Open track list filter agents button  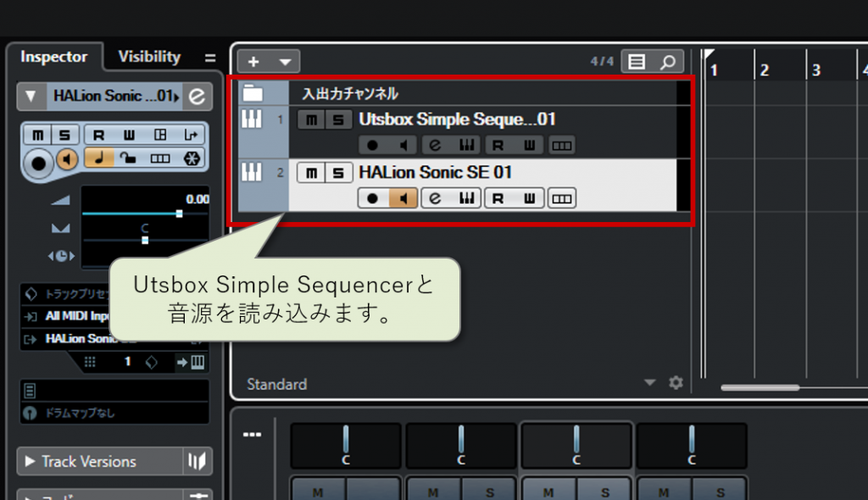pos(637,62)
